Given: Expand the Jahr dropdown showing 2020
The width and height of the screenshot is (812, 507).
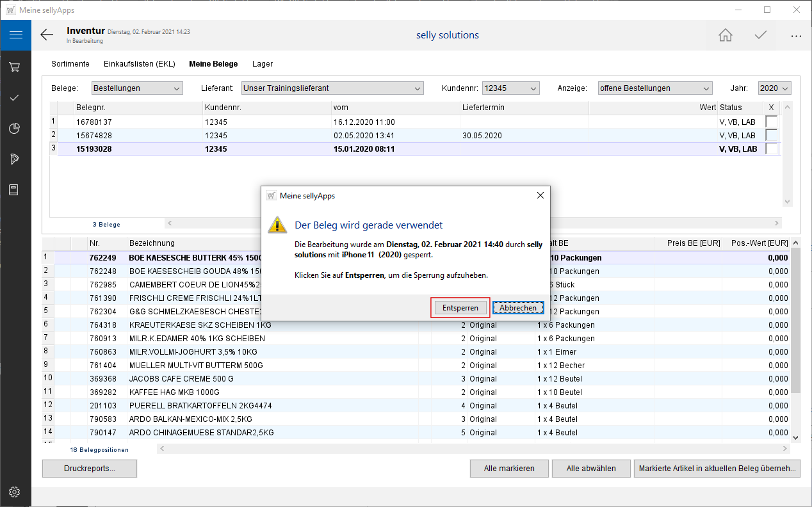Looking at the screenshot, I should click(x=774, y=88).
